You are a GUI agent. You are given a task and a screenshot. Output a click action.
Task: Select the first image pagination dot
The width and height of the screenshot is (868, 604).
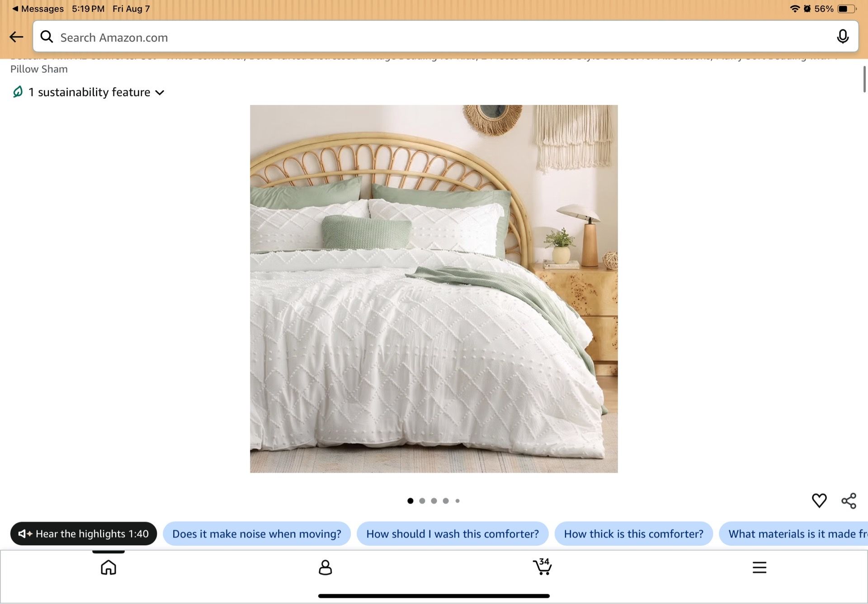410,501
